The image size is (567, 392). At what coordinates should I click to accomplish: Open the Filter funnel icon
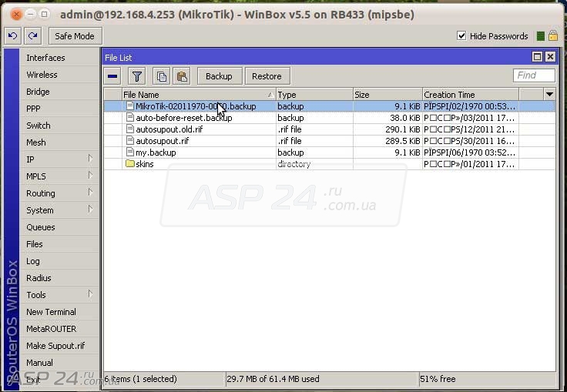[137, 76]
